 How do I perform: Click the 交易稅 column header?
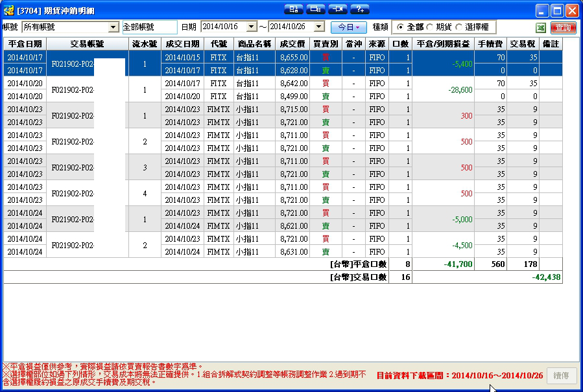click(x=523, y=44)
